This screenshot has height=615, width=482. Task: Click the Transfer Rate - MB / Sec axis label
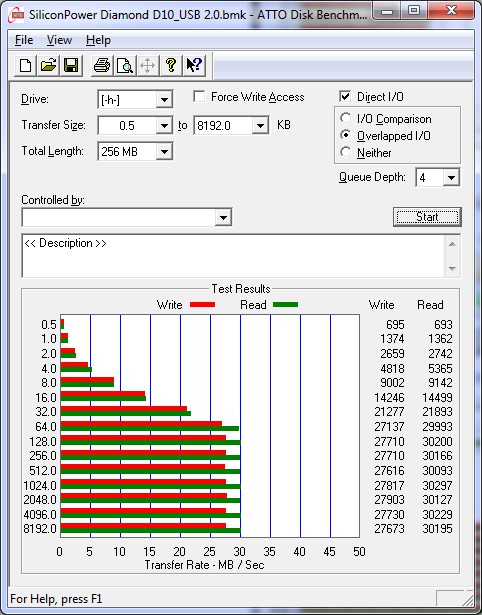point(204,565)
